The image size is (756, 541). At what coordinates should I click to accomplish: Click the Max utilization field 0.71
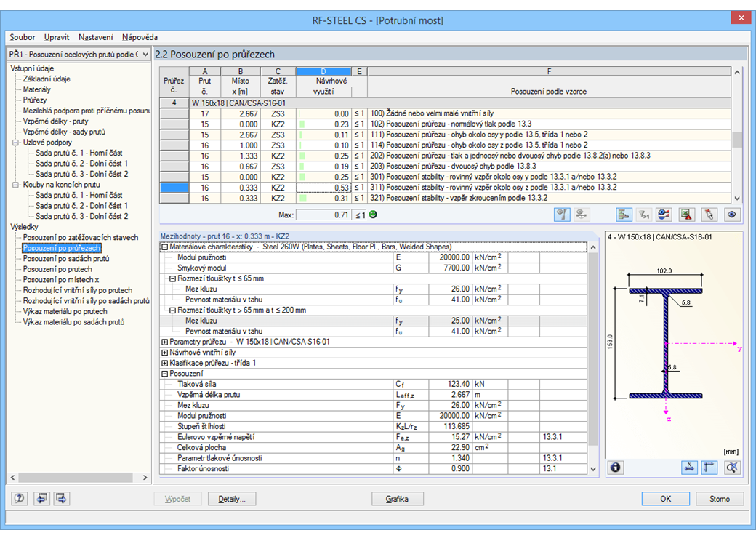[323, 215]
